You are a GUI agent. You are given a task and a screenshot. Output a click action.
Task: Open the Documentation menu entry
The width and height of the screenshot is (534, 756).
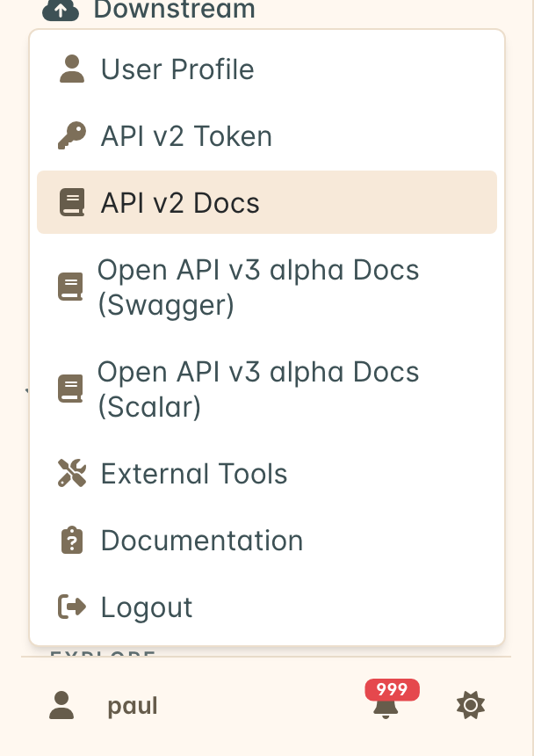coord(267,541)
